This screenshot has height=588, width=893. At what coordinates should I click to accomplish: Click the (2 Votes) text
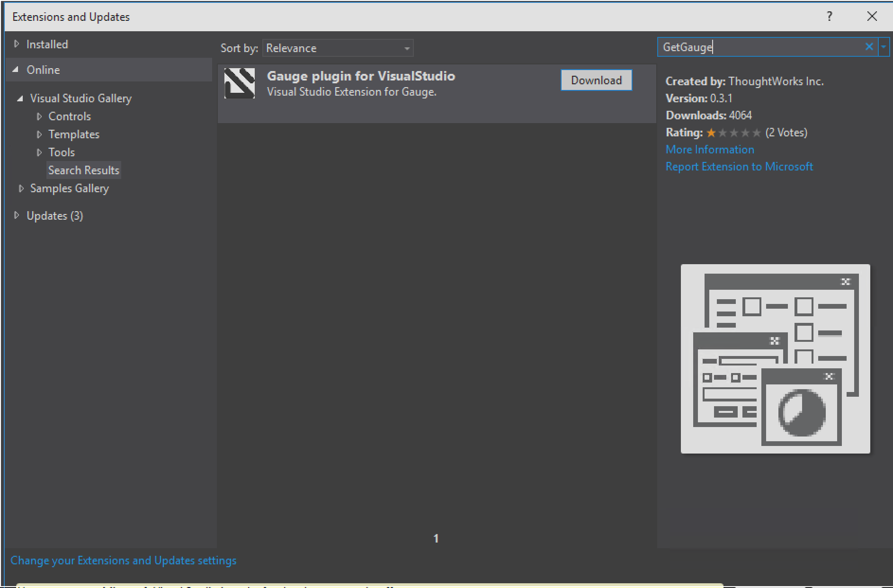tap(786, 133)
